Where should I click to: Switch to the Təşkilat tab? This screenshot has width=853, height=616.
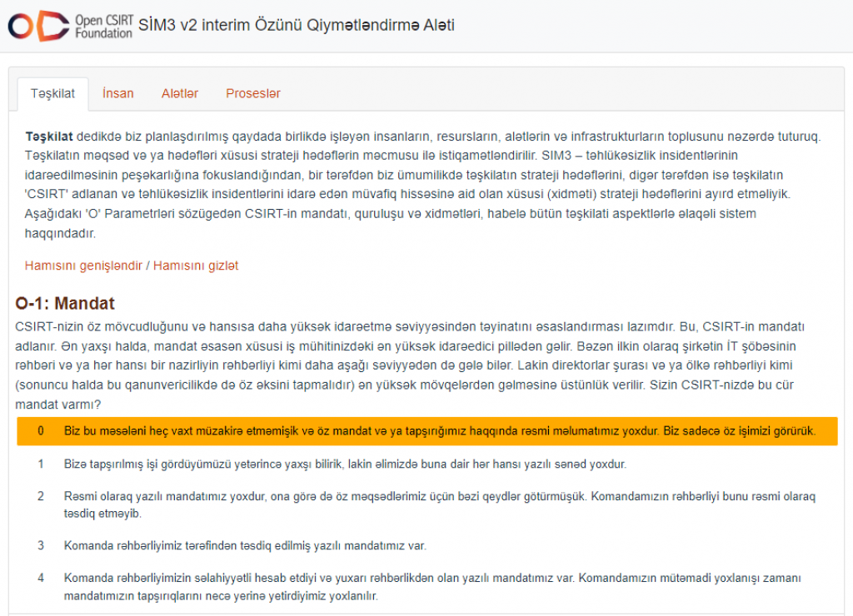pos(52,93)
